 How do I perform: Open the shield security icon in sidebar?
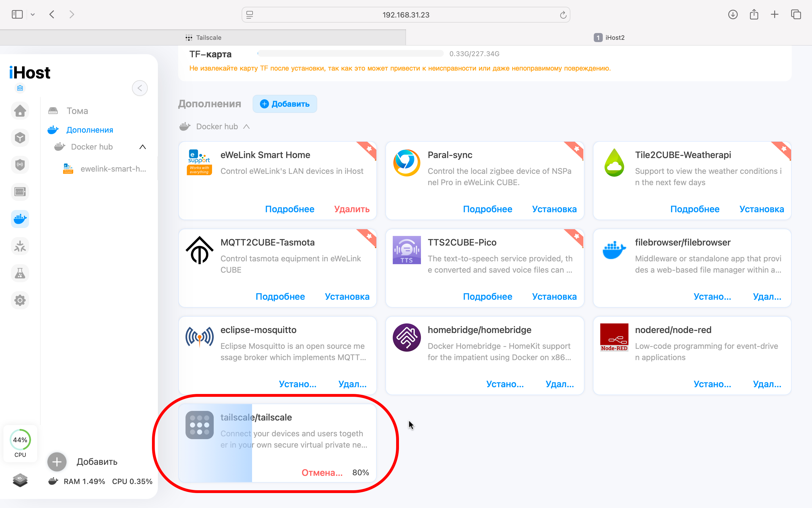20,165
